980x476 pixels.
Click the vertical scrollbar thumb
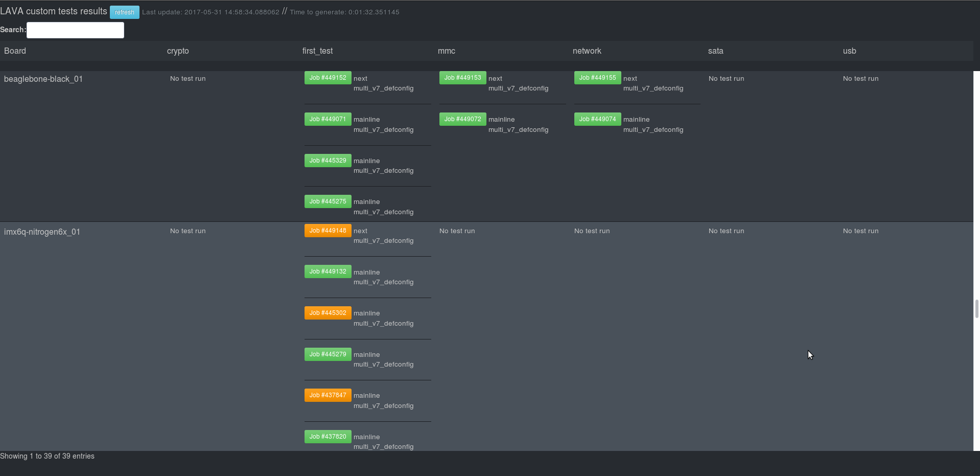point(977,309)
